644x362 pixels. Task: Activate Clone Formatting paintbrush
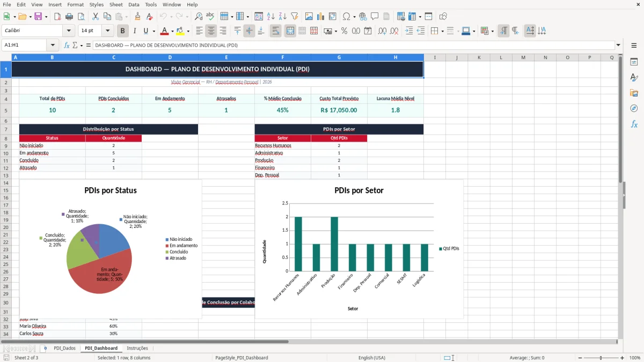click(x=138, y=17)
